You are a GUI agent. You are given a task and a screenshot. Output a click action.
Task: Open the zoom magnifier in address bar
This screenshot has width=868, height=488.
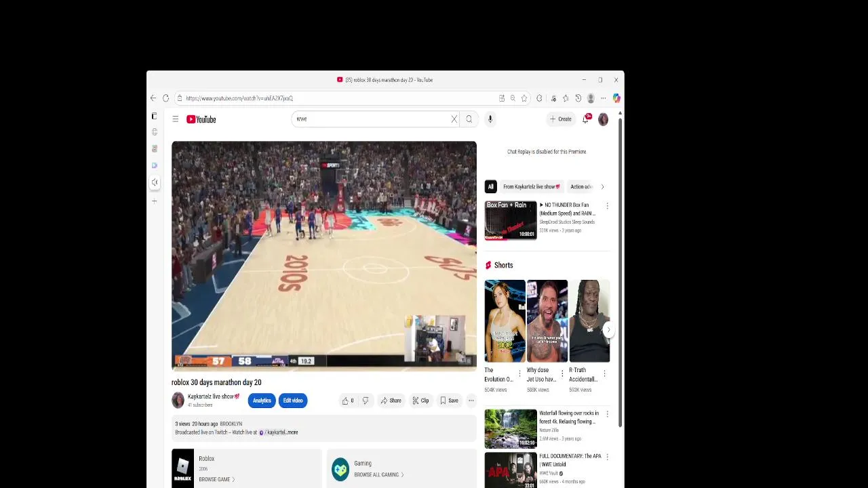pyautogui.click(x=513, y=98)
